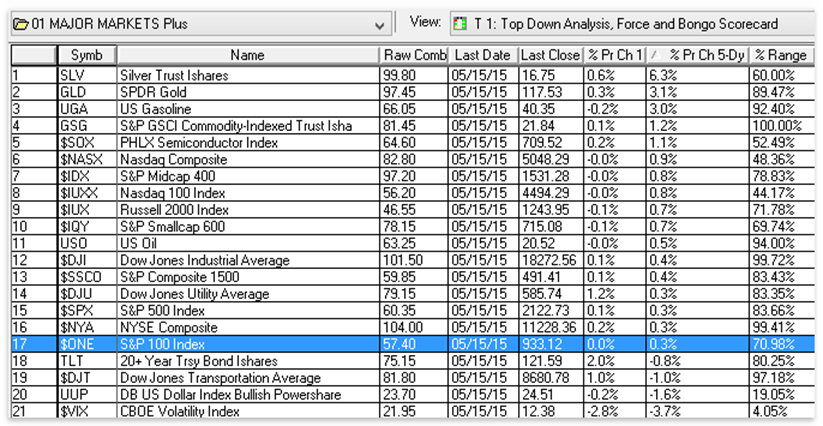This screenshot has height=426, width=823.
Task: Sort by the Last Date column header
Action: click(x=483, y=55)
